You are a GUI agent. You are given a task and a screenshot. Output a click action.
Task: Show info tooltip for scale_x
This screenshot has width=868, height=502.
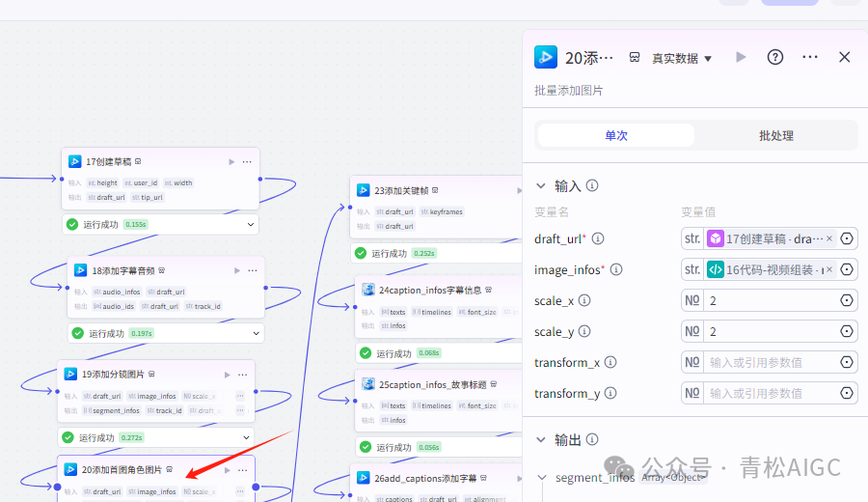click(584, 300)
